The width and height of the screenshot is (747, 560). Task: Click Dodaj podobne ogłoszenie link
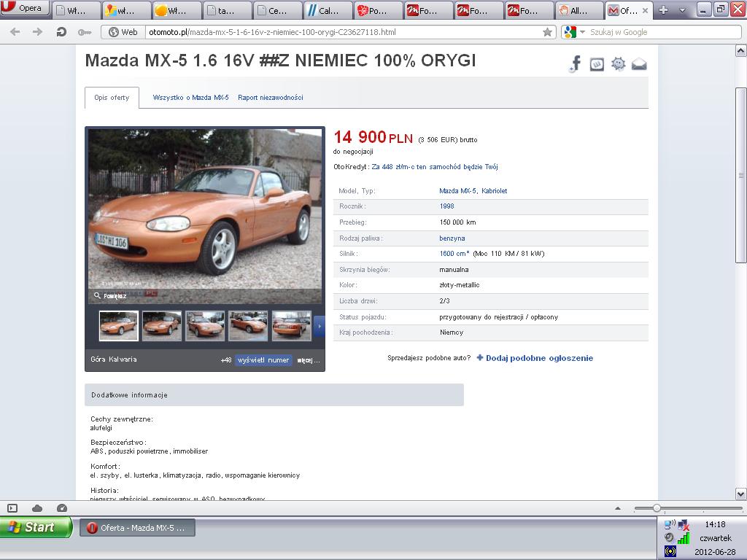tap(535, 358)
